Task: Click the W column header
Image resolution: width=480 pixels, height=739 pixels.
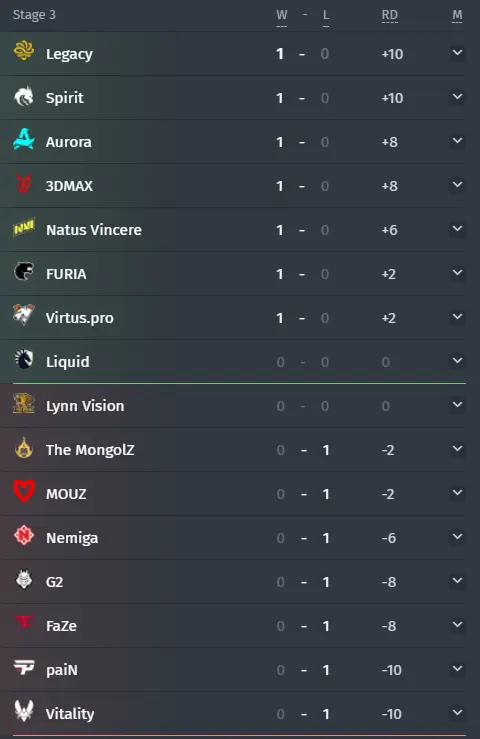Action: coord(281,15)
